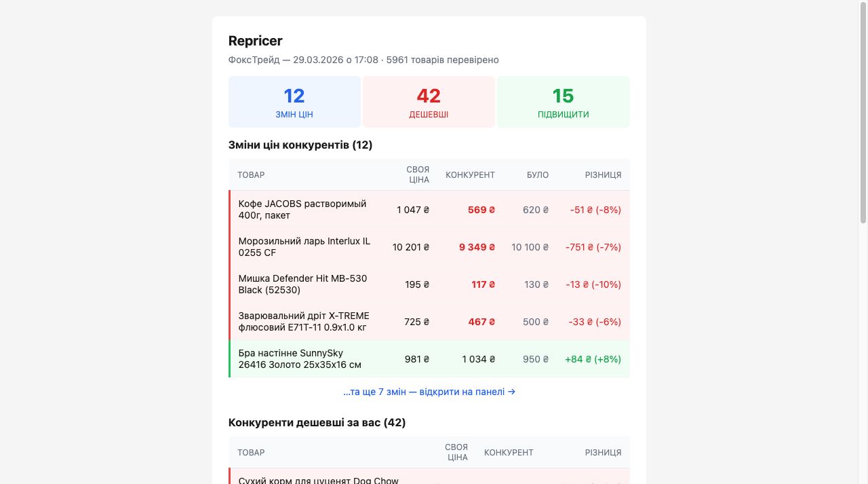868x484 pixels.
Task: Click the СВОЯ ЦІНА column header
Action: (x=418, y=174)
